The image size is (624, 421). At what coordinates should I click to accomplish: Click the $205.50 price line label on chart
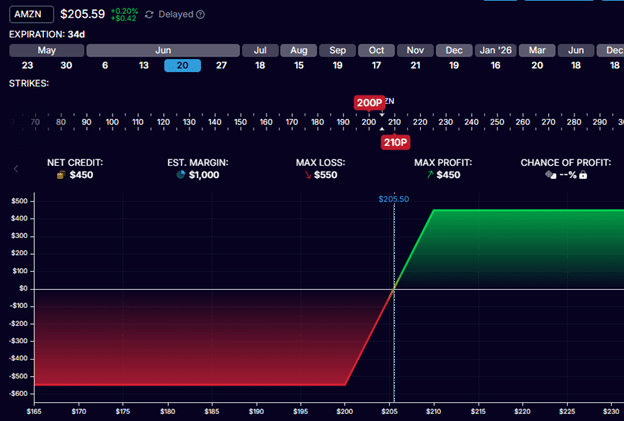pos(394,199)
